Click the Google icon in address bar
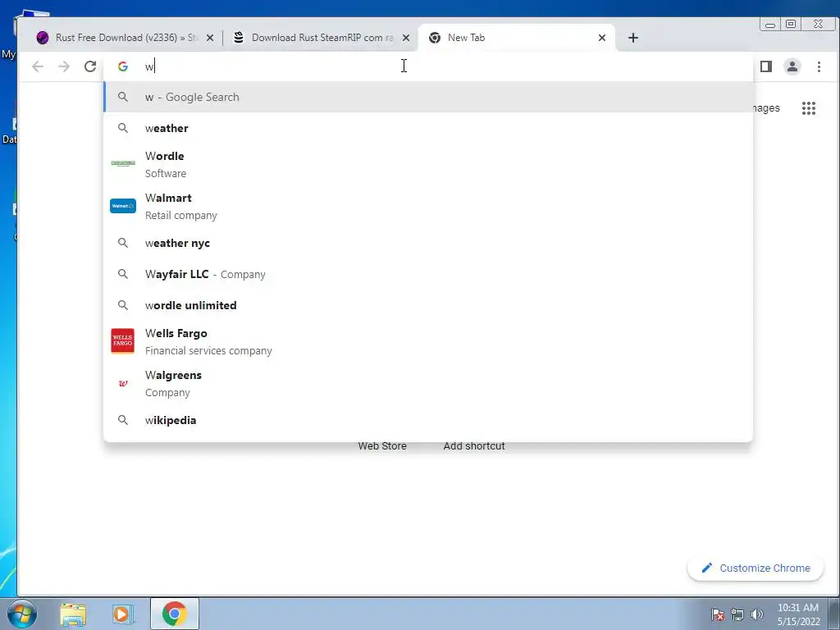This screenshot has width=840, height=630. tap(123, 66)
